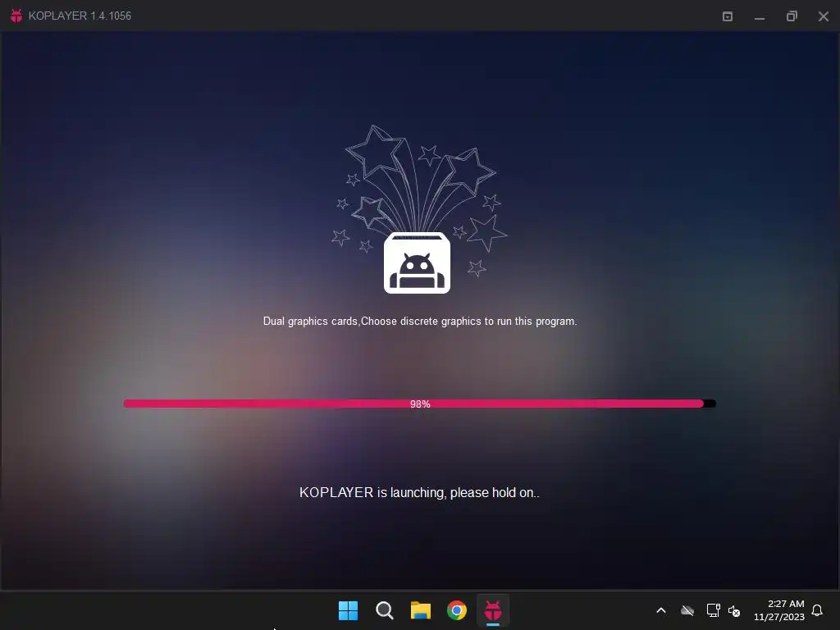This screenshot has width=840, height=630.
Task: Minimize the KOPLAYER window
Action: point(760,16)
